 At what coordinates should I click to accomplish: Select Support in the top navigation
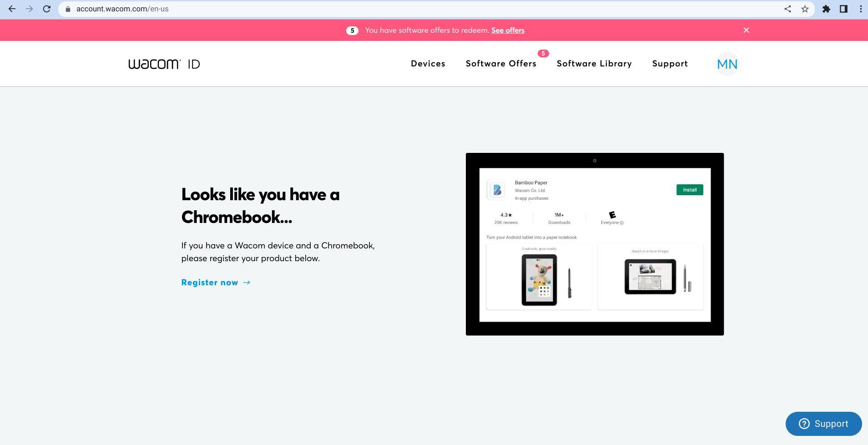pyautogui.click(x=670, y=64)
